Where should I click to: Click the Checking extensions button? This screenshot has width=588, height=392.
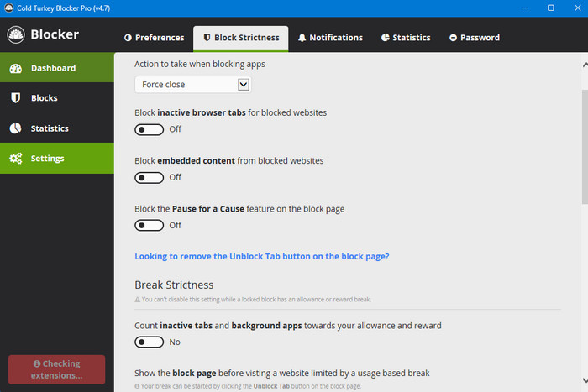point(56,369)
